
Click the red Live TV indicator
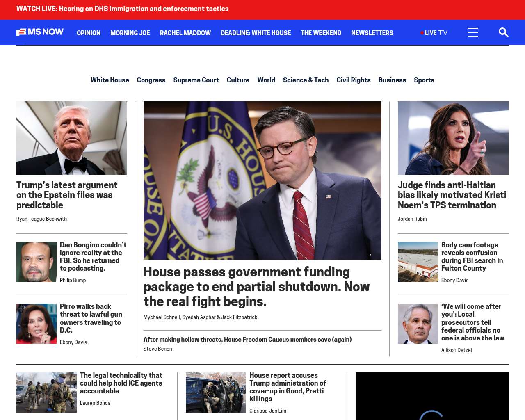[x=434, y=33]
